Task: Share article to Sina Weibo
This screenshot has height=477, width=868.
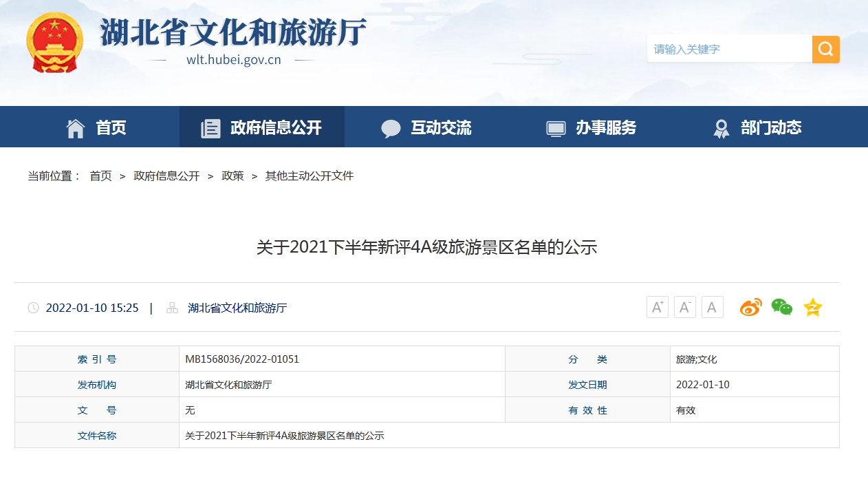Action: click(x=750, y=307)
